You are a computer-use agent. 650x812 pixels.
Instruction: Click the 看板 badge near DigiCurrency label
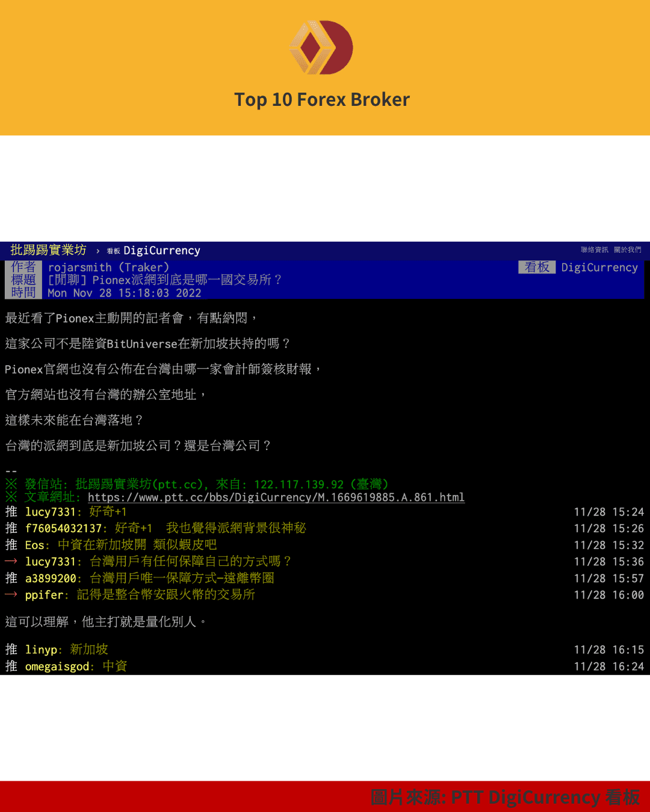[x=536, y=267]
